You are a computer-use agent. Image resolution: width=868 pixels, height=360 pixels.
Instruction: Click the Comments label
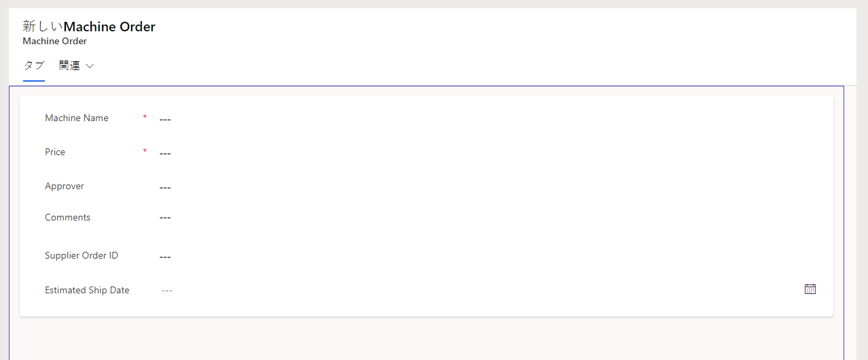(67, 217)
